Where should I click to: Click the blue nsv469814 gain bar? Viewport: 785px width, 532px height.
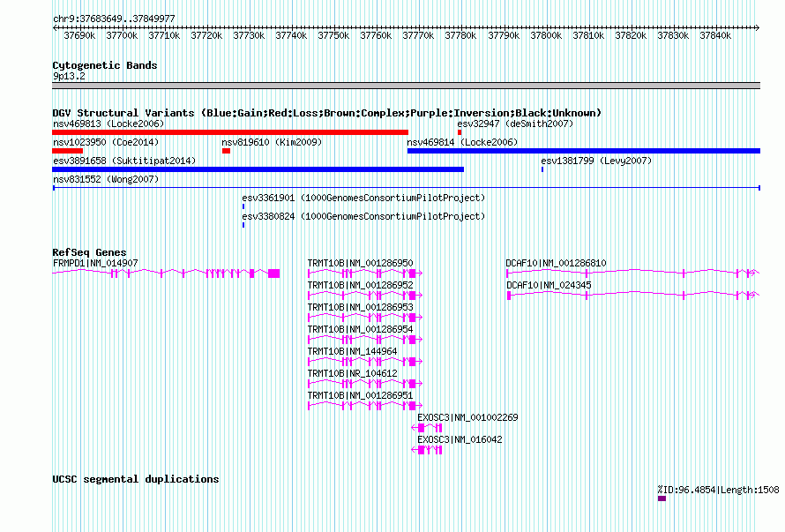coord(584,151)
